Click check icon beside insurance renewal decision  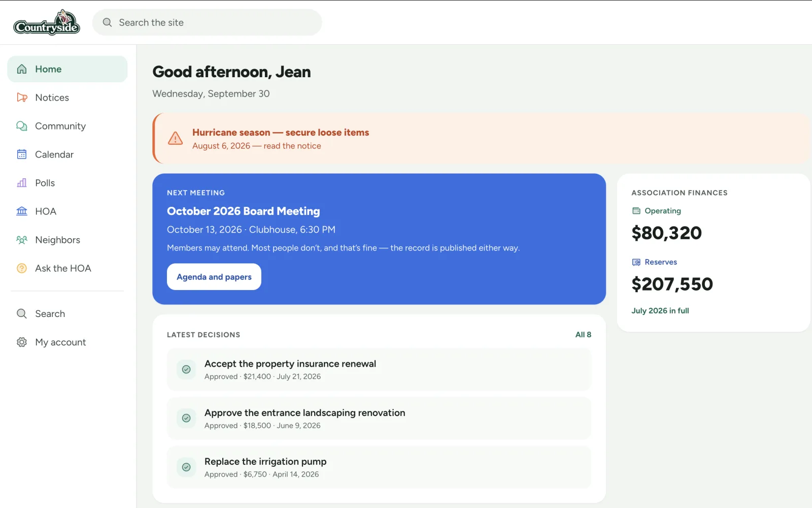[x=186, y=369]
